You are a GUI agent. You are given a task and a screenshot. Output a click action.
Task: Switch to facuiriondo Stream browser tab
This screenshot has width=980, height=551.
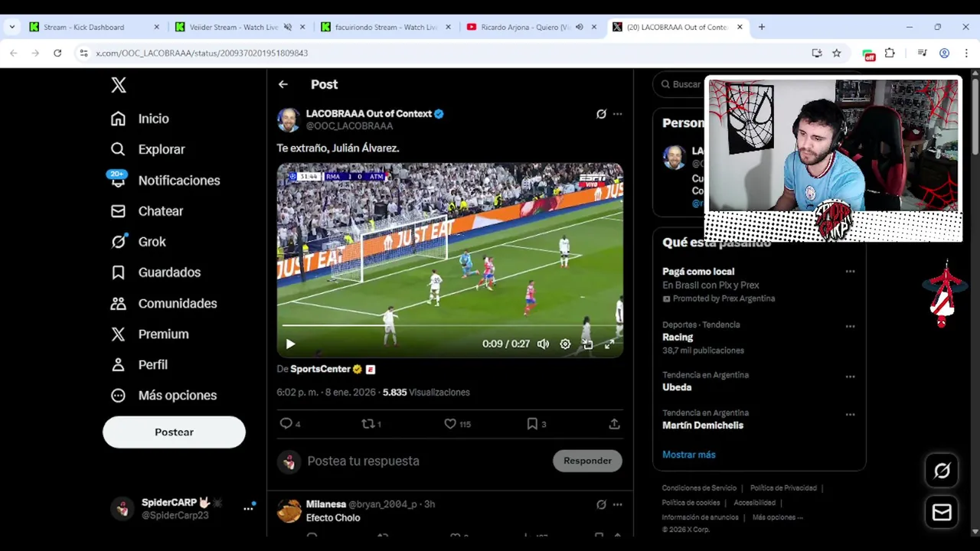pos(387,27)
